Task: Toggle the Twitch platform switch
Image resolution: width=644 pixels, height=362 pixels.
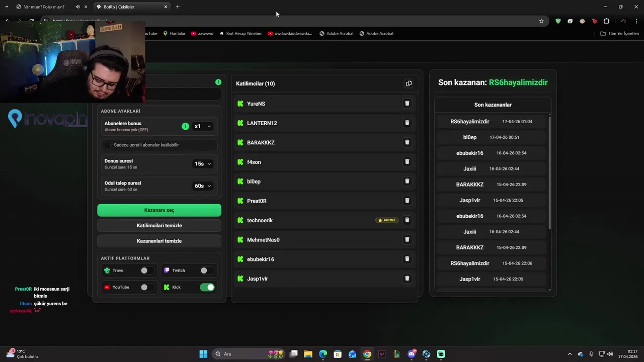Action: point(207,270)
